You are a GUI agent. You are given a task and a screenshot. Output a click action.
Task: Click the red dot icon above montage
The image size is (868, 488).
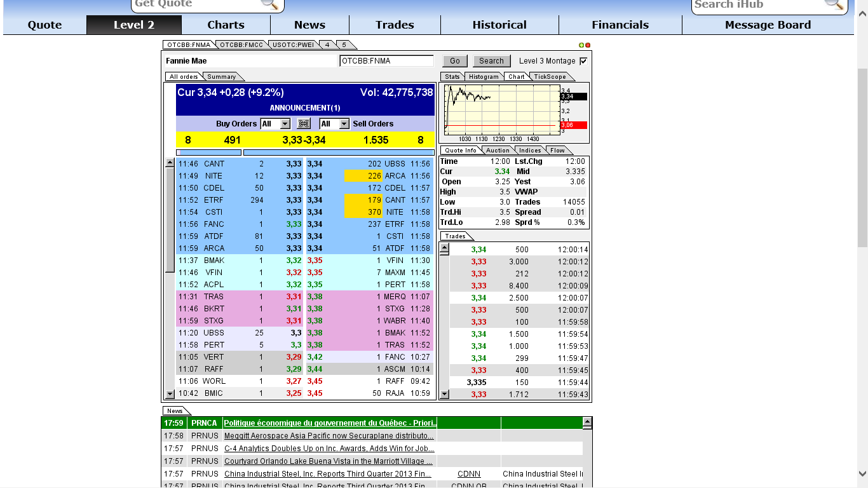[x=588, y=45]
